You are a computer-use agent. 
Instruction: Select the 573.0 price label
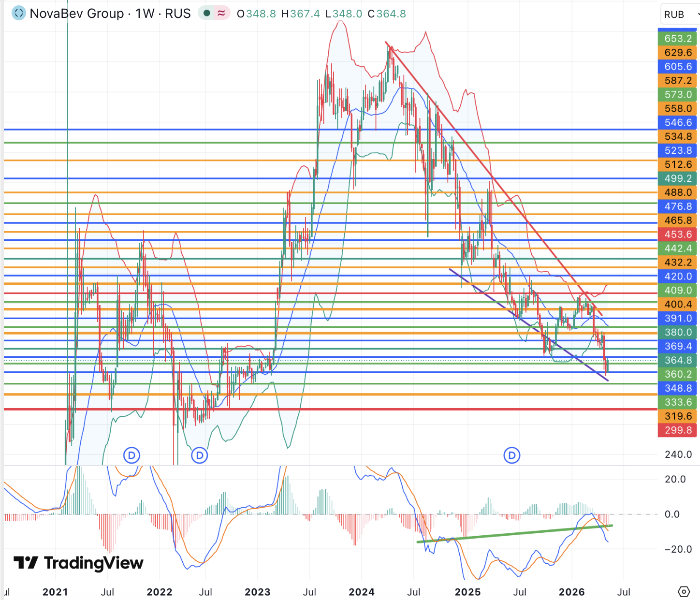(677, 94)
